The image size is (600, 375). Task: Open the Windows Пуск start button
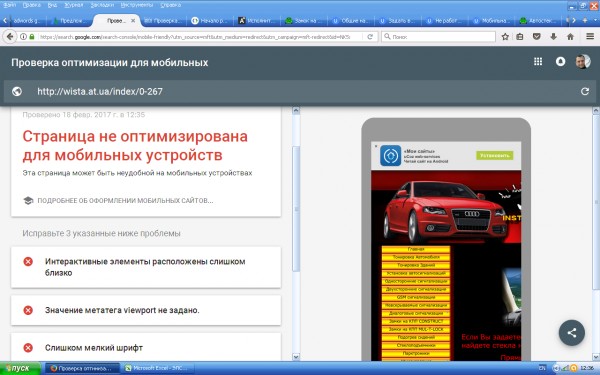pos(20,368)
